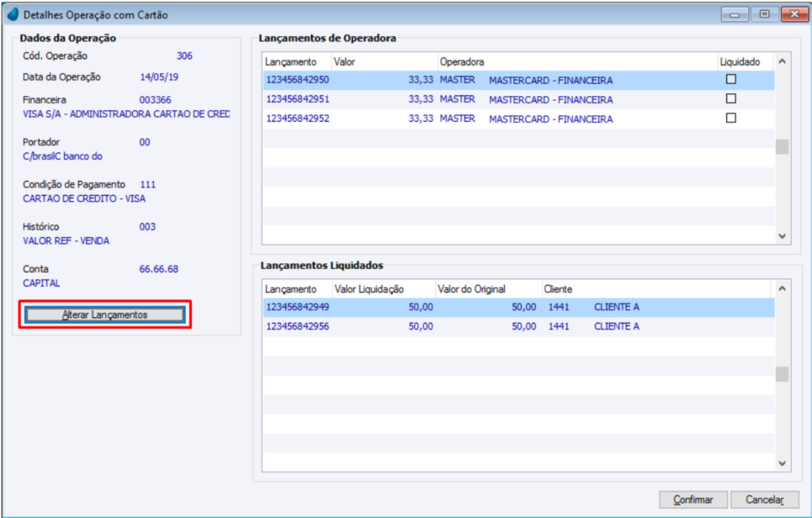Click VISA S/A - ADMINISTRADORA text
The image size is (812, 518).
[126, 114]
